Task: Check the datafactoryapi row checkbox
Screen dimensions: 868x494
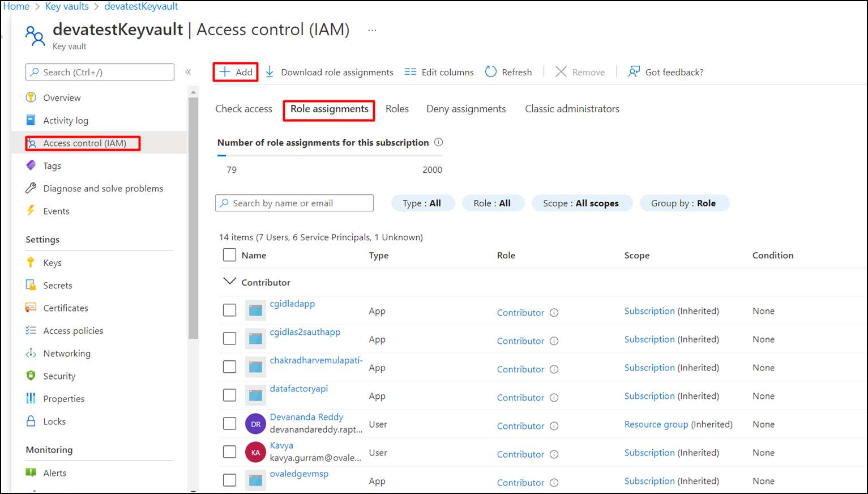Action: click(x=229, y=395)
